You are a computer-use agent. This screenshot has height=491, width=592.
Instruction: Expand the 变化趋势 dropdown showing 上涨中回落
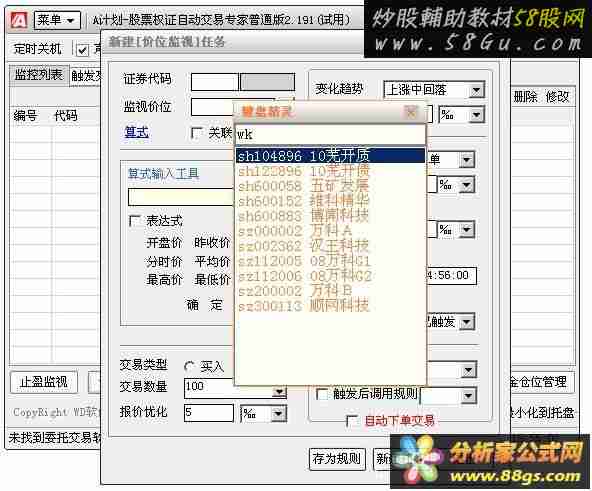(x=476, y=90)
